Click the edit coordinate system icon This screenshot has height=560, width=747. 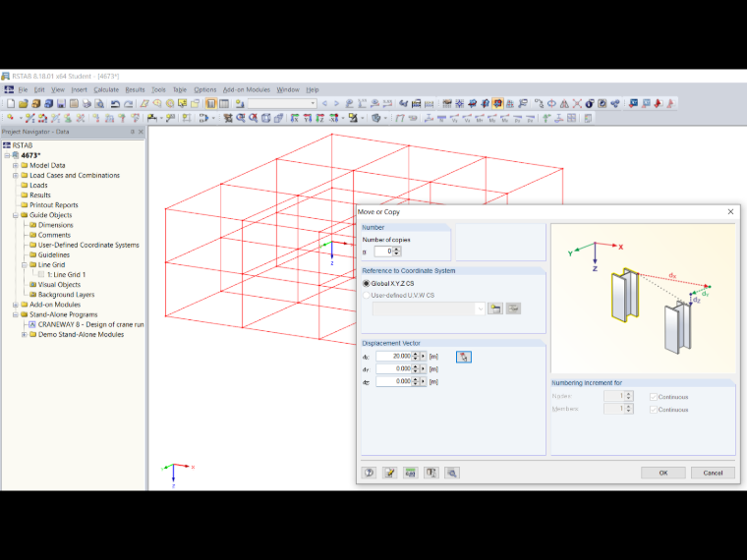pyautogui.click(x=513, y=308)
